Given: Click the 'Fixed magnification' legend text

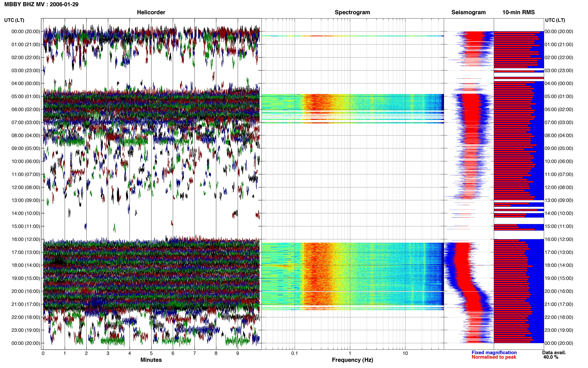Looking at the screenshot, I should (x=494, y=352).
